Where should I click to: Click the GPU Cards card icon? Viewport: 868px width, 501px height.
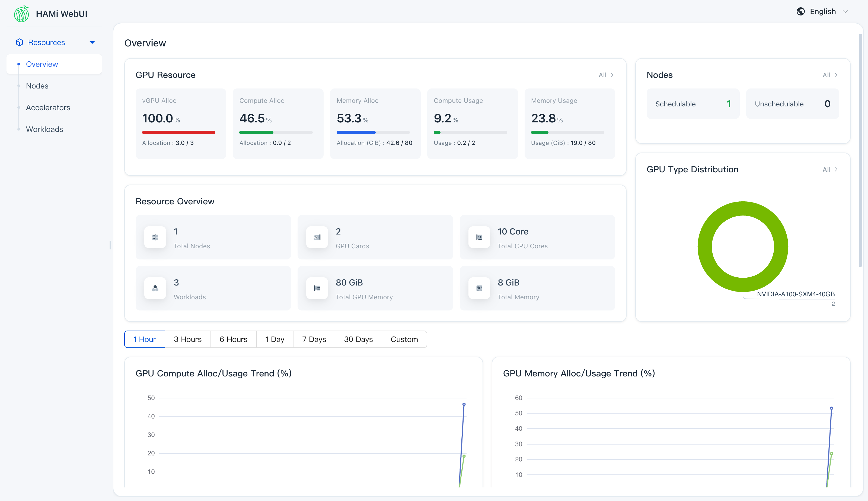317,237
